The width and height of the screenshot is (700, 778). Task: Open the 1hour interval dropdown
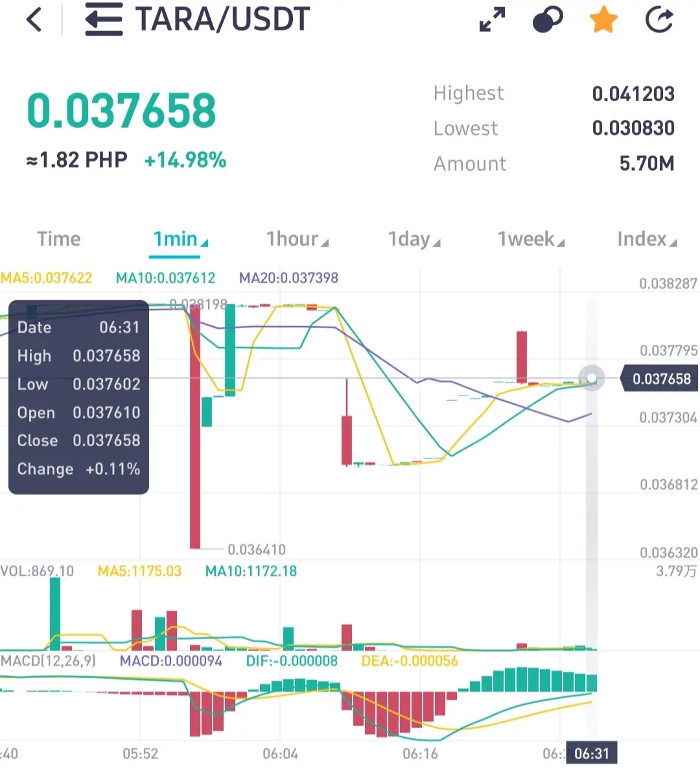tap(297, 239)
